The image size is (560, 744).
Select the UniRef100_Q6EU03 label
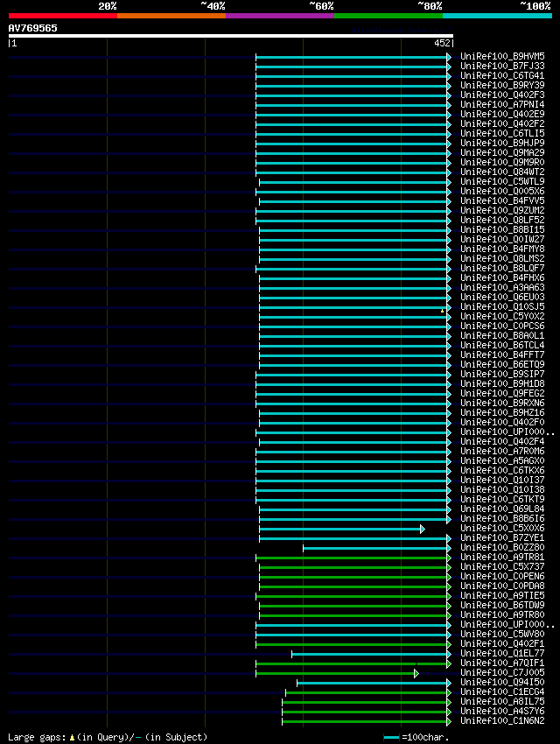pyautogui.click(x=502, y=297)
